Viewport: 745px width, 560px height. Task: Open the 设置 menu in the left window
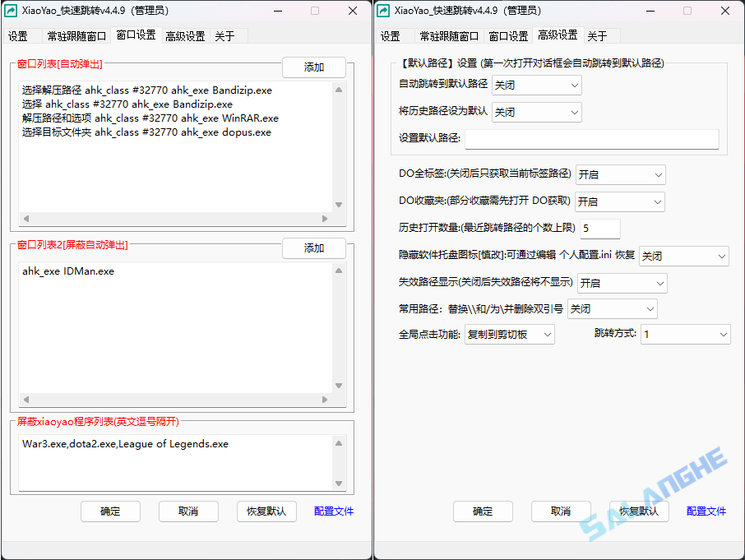pos(18,36)
